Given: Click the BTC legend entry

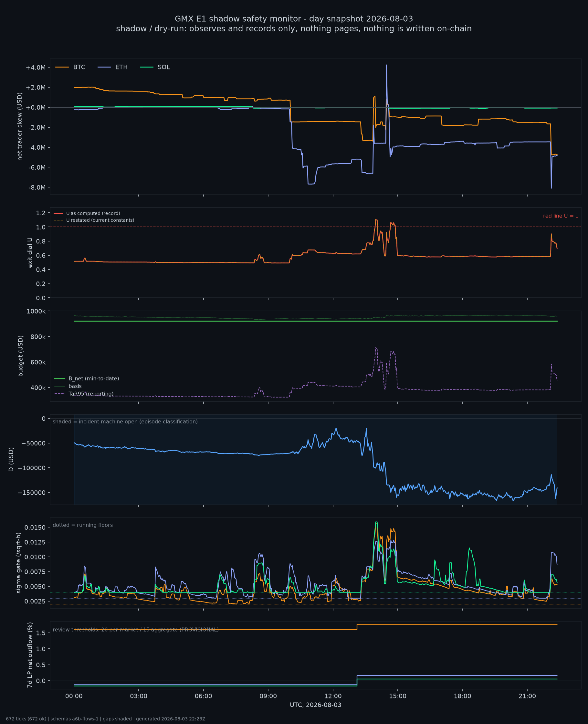Looking at the screenshot, I should coord(70,67).
